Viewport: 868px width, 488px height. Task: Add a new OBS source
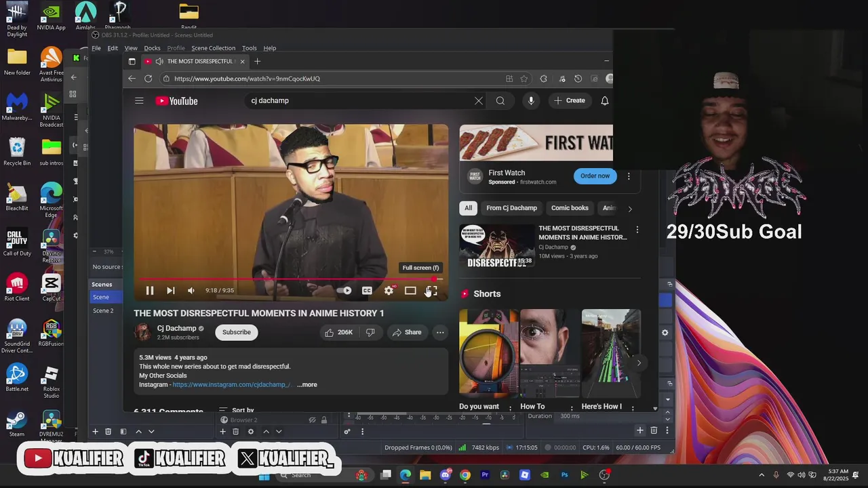click(x=222, y=432)
